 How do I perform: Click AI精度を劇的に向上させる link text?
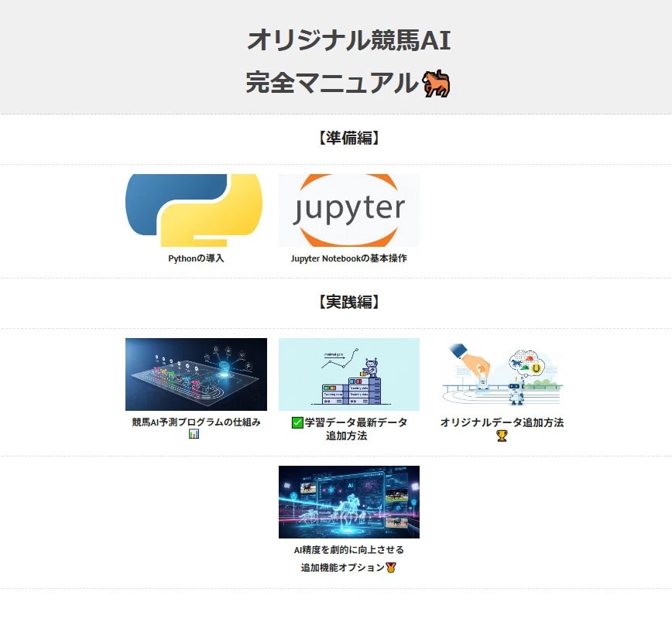coord(349,550)
